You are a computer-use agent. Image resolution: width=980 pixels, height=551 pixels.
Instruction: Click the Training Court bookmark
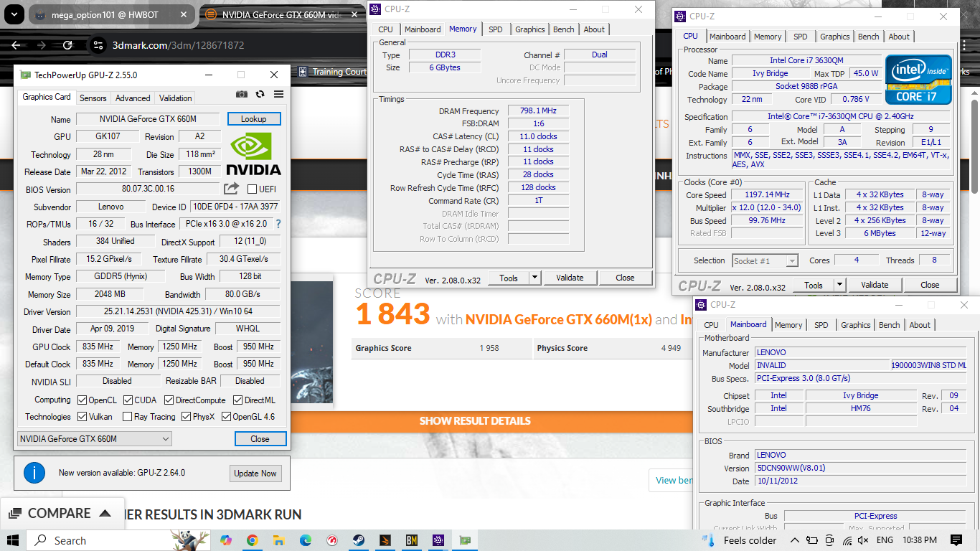333,72
